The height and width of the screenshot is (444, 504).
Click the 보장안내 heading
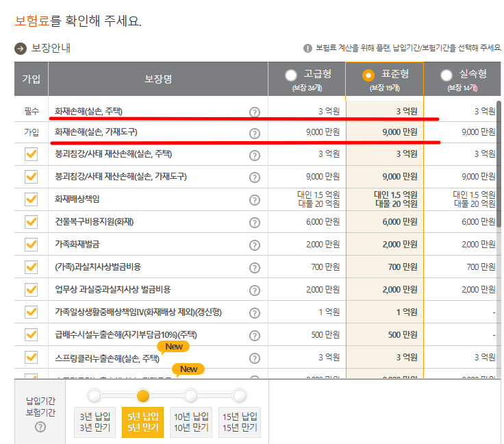pyautogui.click(x=51, y=48)
